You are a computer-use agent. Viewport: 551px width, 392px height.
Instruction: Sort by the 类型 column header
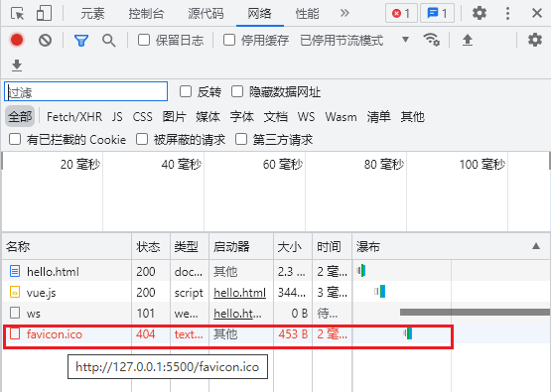(190, 246)
